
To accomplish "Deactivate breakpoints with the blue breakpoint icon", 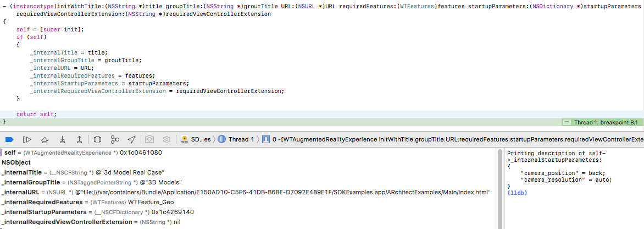I will pyautogui.click(x=9, y=139).
